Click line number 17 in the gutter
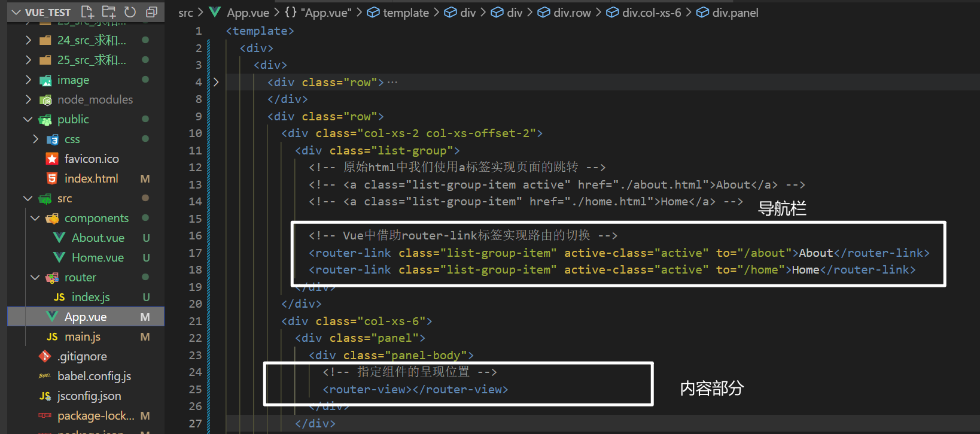 [195, 253]
